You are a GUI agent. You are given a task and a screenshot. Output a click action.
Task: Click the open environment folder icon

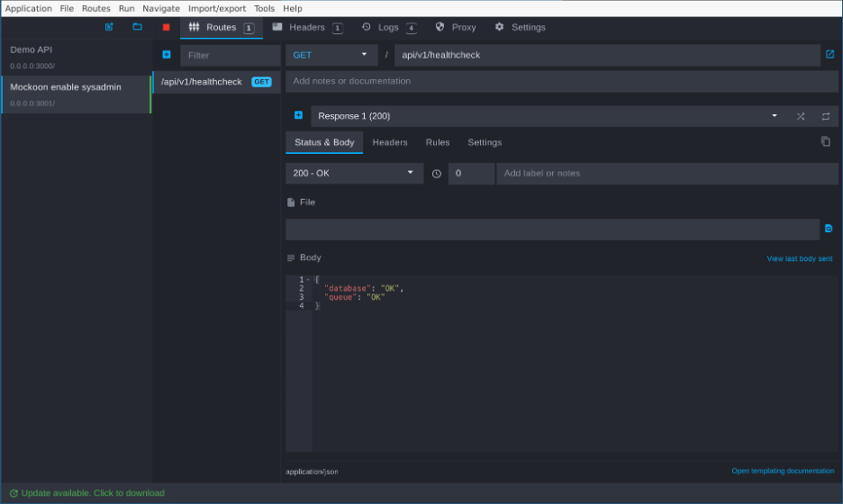pos(137,27)
